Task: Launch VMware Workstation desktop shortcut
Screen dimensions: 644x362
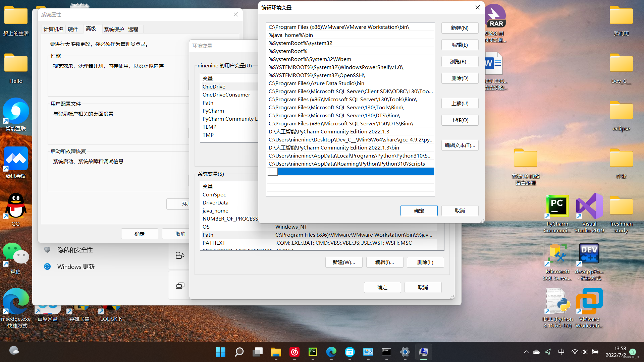Action: pyautogui.click(x=589, y=302)
